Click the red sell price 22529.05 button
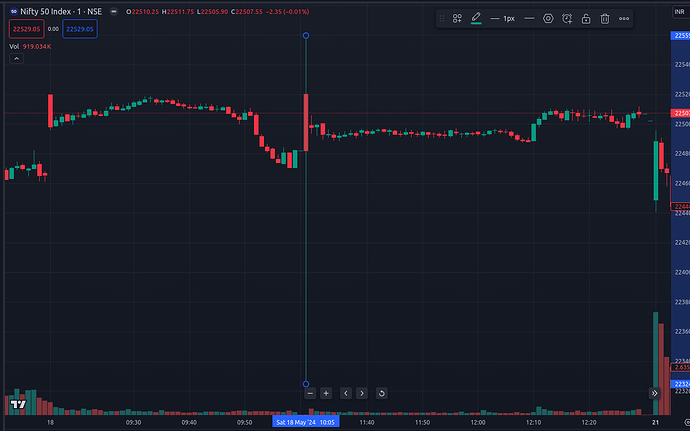690x431 pixels. point(26,29)
